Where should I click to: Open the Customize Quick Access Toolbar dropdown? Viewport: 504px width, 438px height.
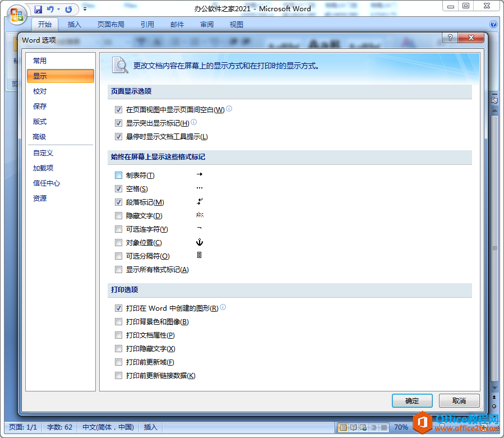pos(85,9)
